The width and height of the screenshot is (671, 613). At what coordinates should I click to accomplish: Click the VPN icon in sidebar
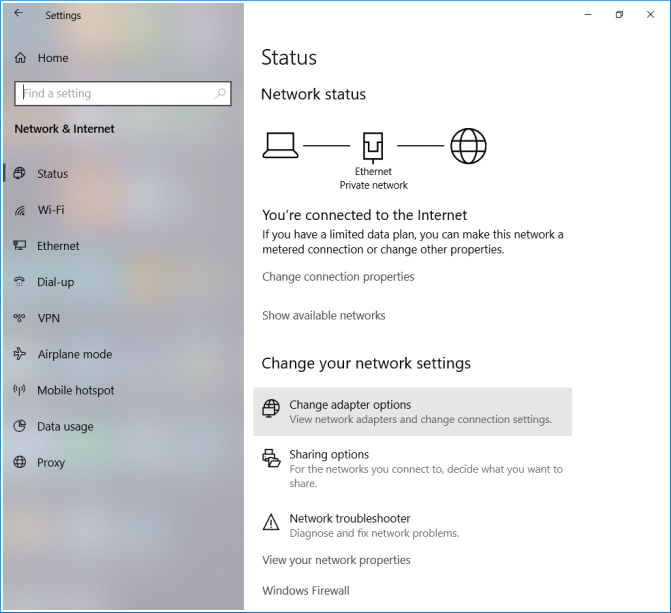pos(19,318)
